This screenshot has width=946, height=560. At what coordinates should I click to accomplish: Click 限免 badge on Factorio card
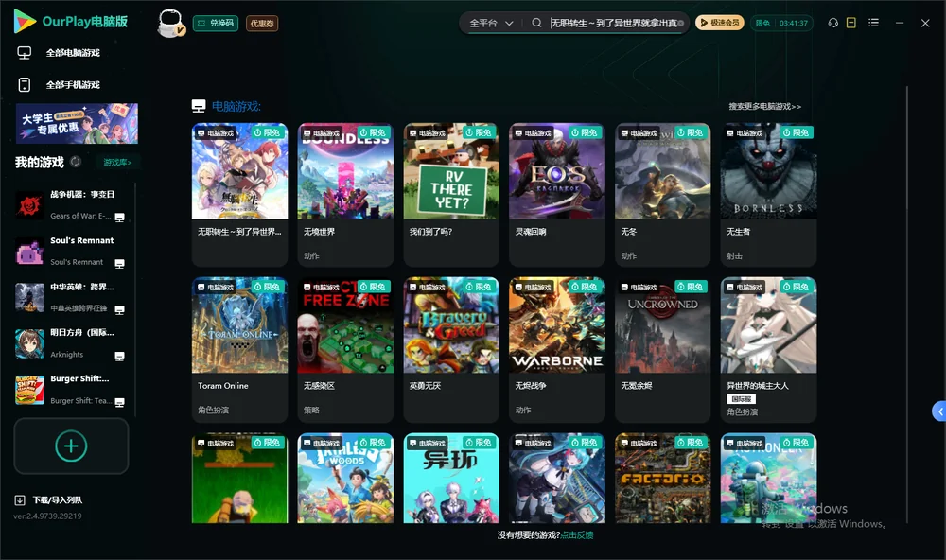tap(691, 443)
